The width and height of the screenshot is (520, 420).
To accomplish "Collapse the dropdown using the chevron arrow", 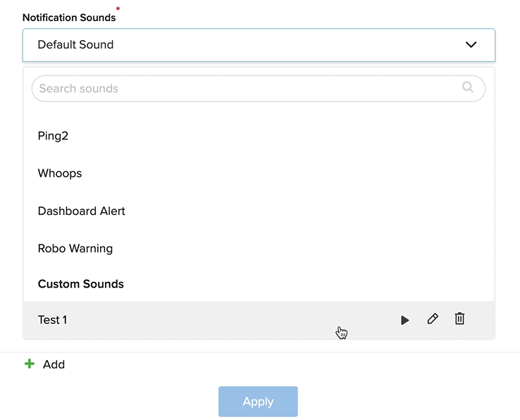I will point(471,44).
